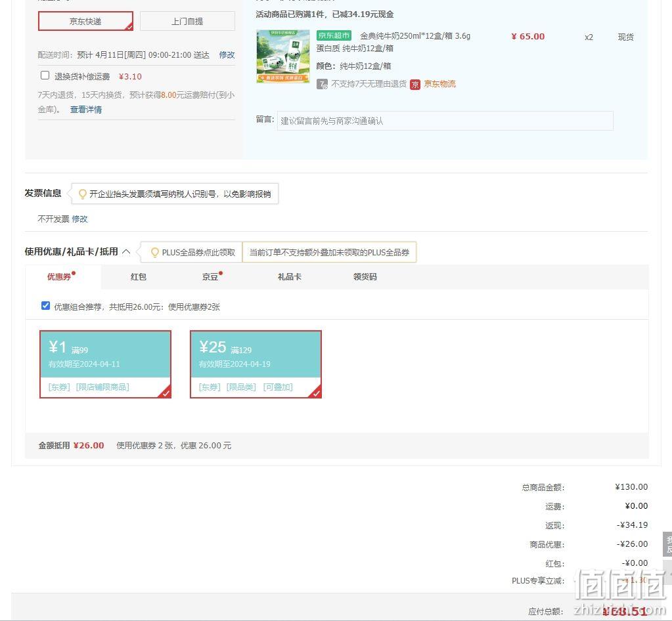
Task: Click the red 京 logistics icon
Action: tap(415, 85)
